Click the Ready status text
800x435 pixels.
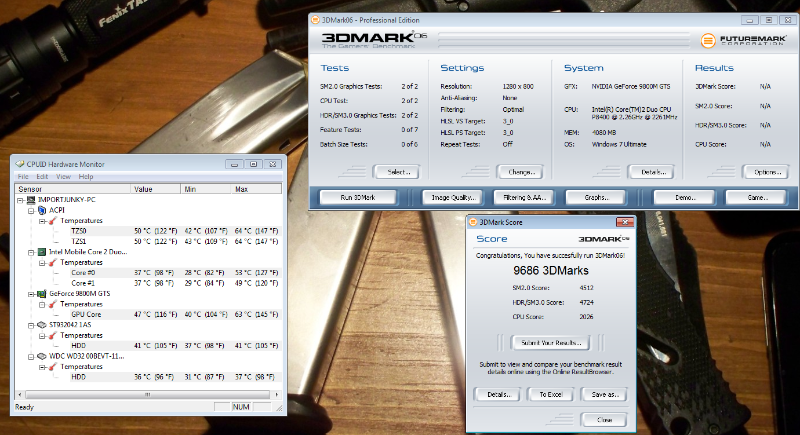click(24, 407)
